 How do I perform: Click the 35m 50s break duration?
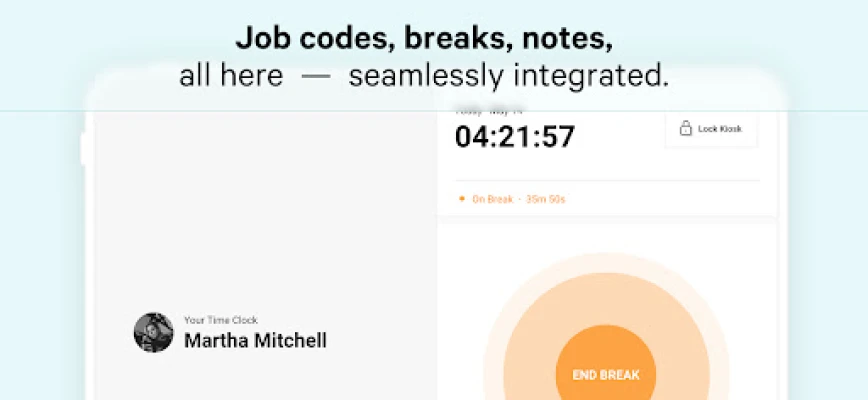pos(545,199)
